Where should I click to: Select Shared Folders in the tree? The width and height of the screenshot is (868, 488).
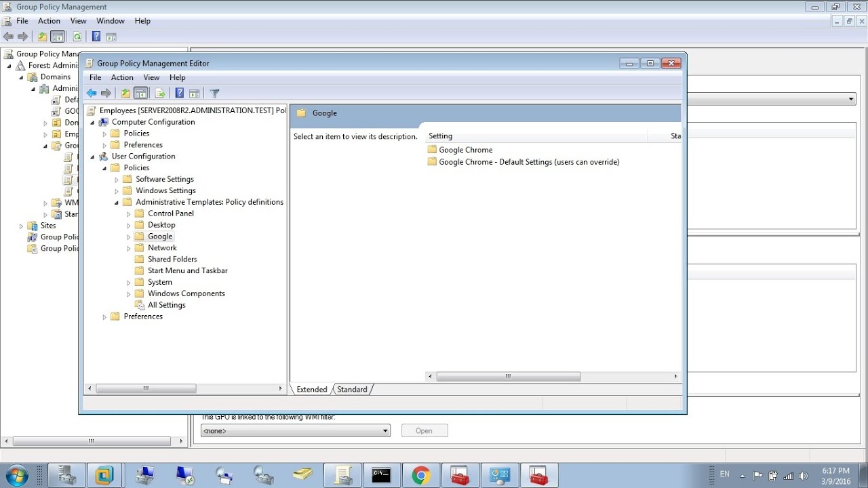coord(172,260)
